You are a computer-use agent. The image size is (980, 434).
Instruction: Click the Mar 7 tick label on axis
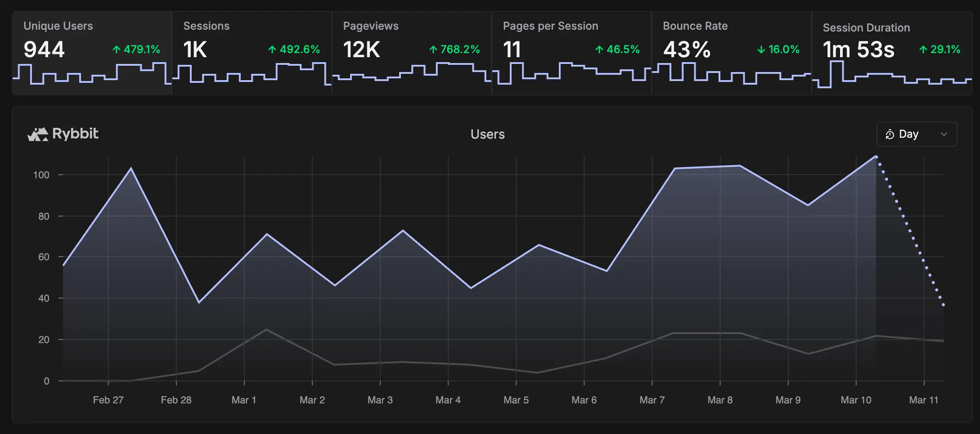652,400
